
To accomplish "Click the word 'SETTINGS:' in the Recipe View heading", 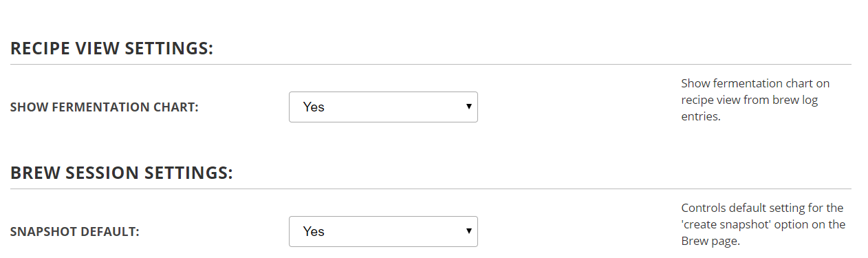I will pyautogui.click(x=170, y=49).
